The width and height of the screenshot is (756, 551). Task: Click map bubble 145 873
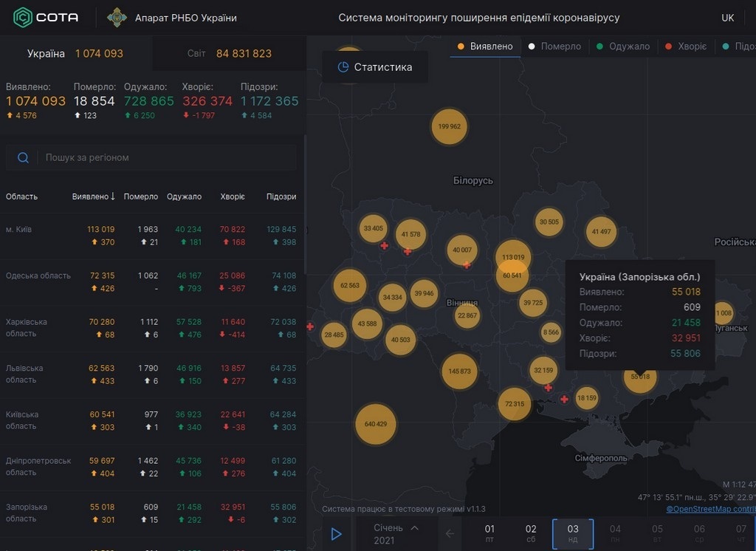(x=459, y=371)
